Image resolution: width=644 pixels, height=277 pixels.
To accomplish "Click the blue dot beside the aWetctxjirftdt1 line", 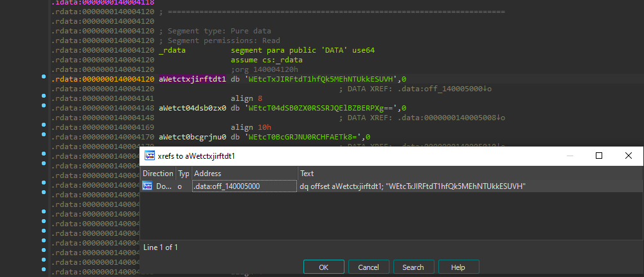I will [x=44, y=79].
